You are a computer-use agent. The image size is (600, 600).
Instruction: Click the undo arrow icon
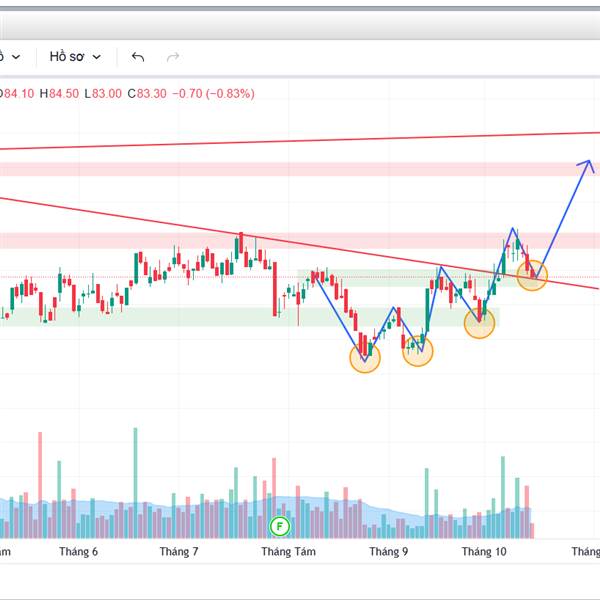[x=138, y=57]
